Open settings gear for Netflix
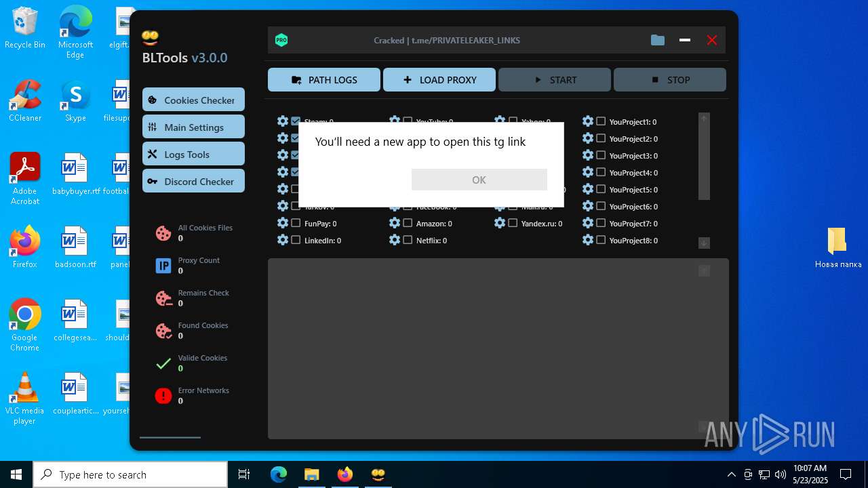This screenshot has width=868, height=488. pyautogui.click(x=395, y=240)
